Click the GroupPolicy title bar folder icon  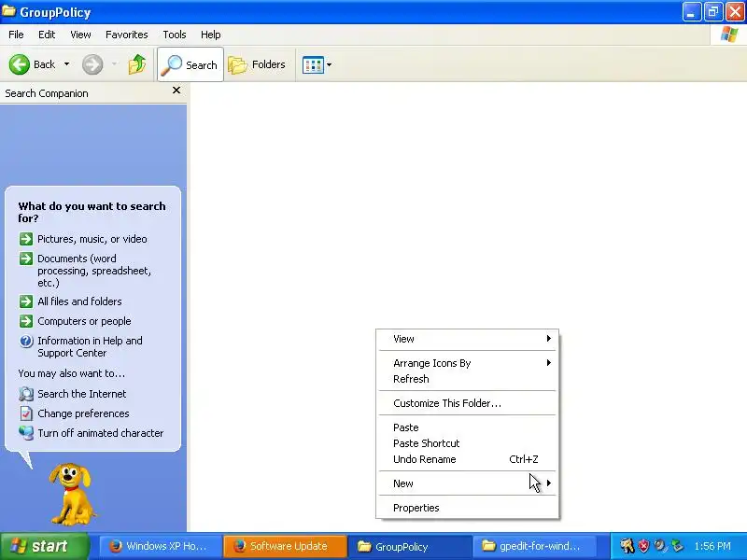8,11
